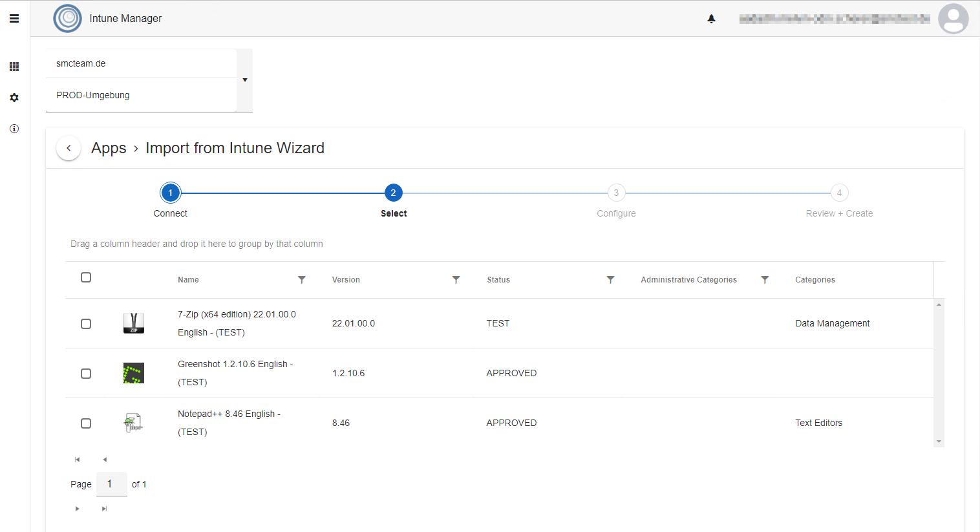Screen dimensions: 980x532
Task: Go to wizard step 3 Configure
Action: (x=616, y=193)
